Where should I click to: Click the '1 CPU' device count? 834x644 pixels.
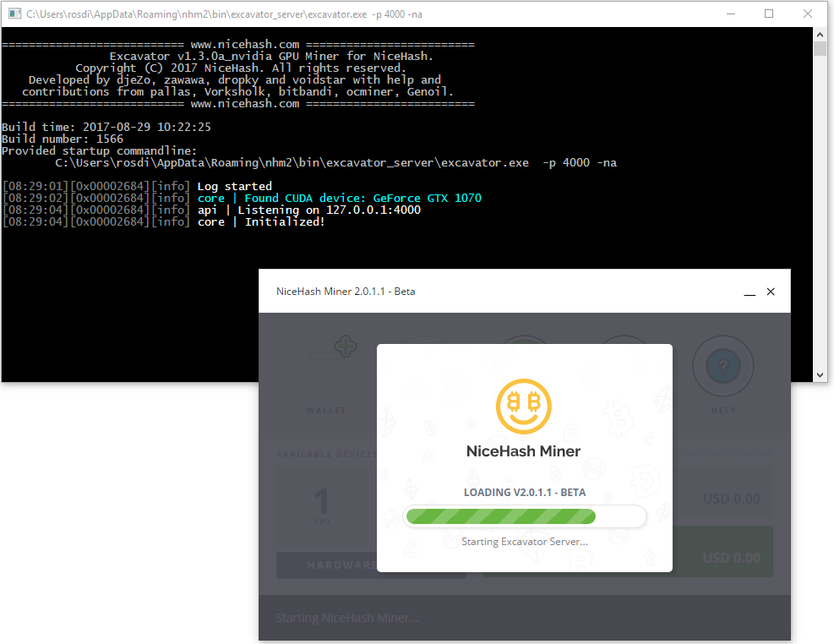point(322,505)
